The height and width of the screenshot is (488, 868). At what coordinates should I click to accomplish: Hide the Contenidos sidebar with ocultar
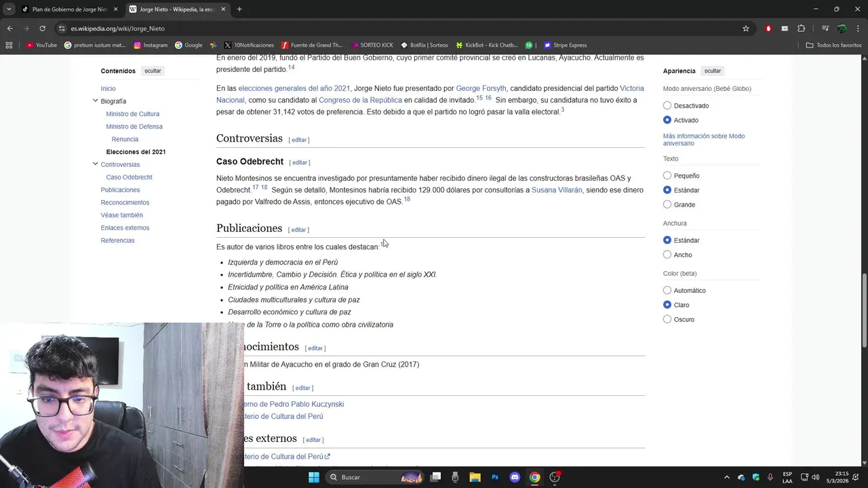click(x=153, y=71)
